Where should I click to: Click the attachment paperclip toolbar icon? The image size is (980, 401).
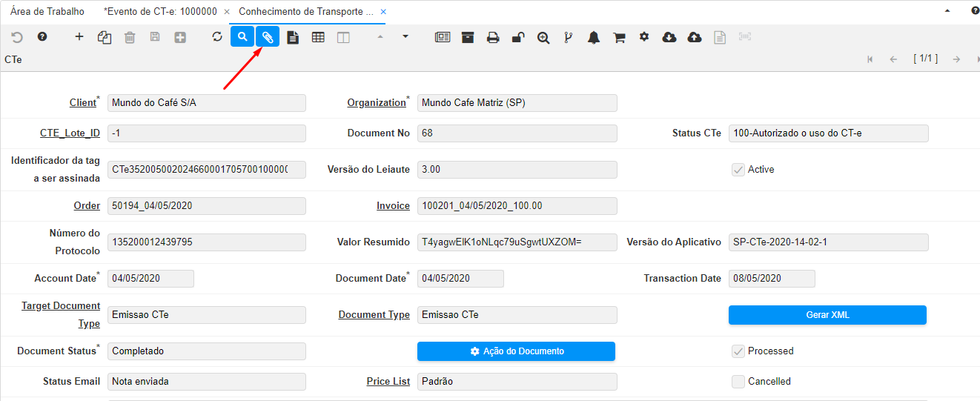(268, 37)
